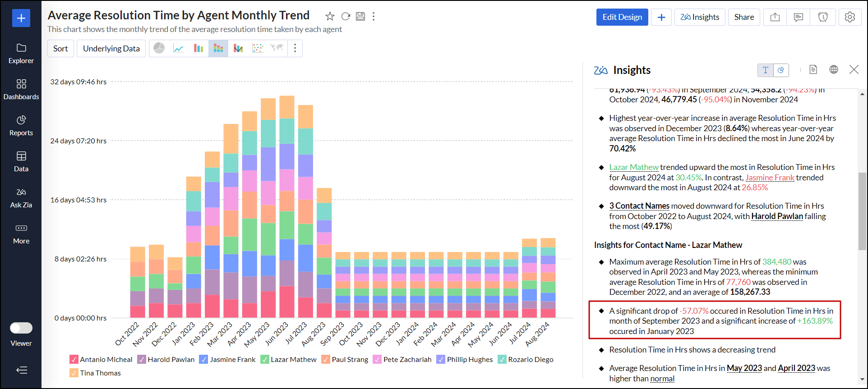The image size is (868, 389).
Task: Uncheck Antanio Micheal legend checkbox
Action: (74, 359)
